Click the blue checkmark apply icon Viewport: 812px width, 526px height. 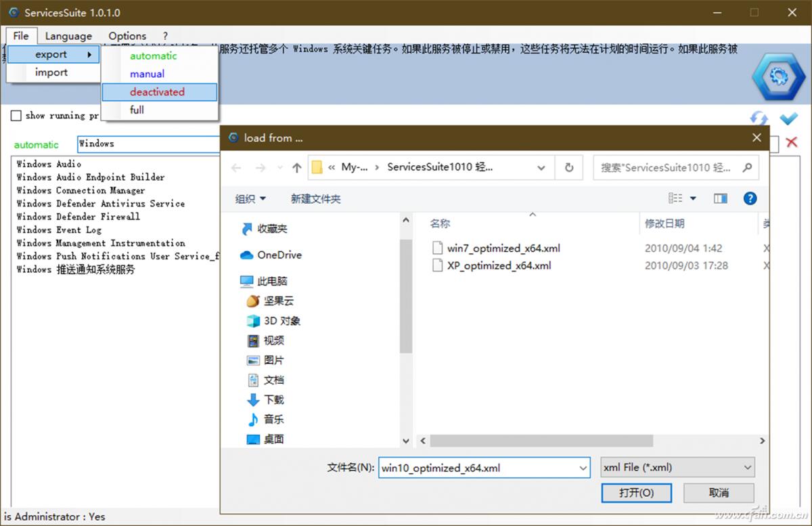click(788, 118)
